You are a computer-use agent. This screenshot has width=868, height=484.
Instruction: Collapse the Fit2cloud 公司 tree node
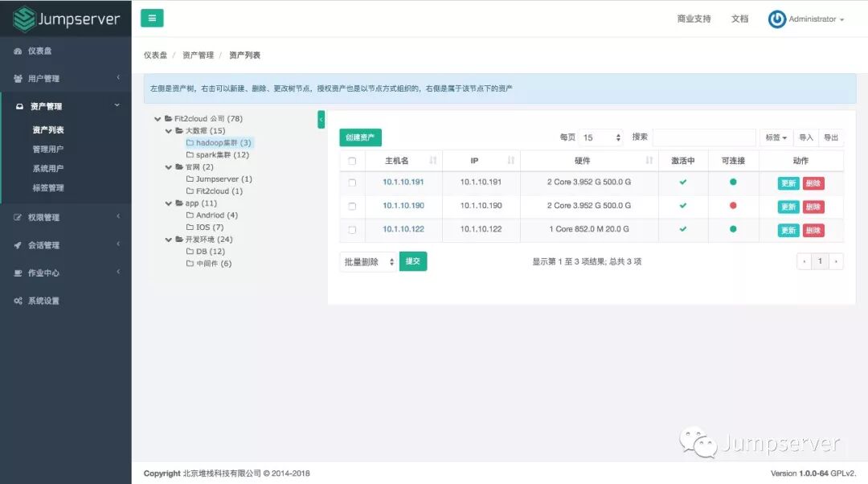(158, 117)
